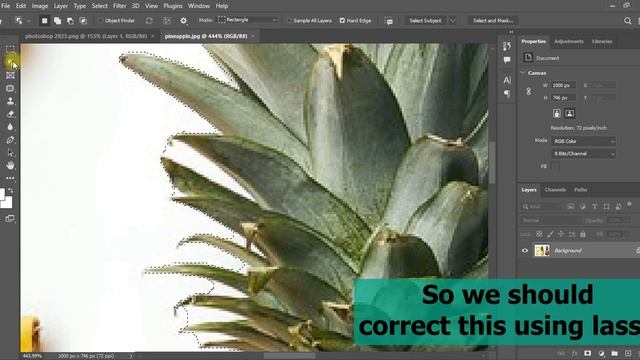Swap foreground and background colors
Viewport: 640px width, 360px height.
pos(11,191)
